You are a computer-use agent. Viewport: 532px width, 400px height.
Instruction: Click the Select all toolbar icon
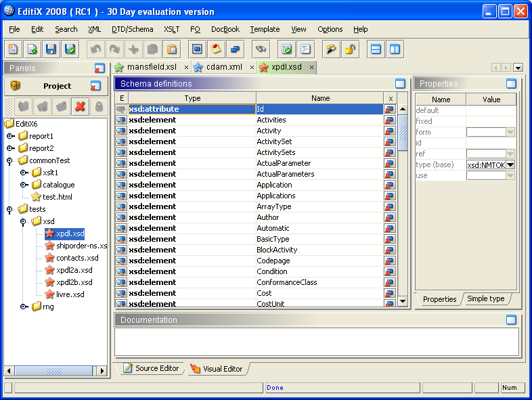point(197,49)
